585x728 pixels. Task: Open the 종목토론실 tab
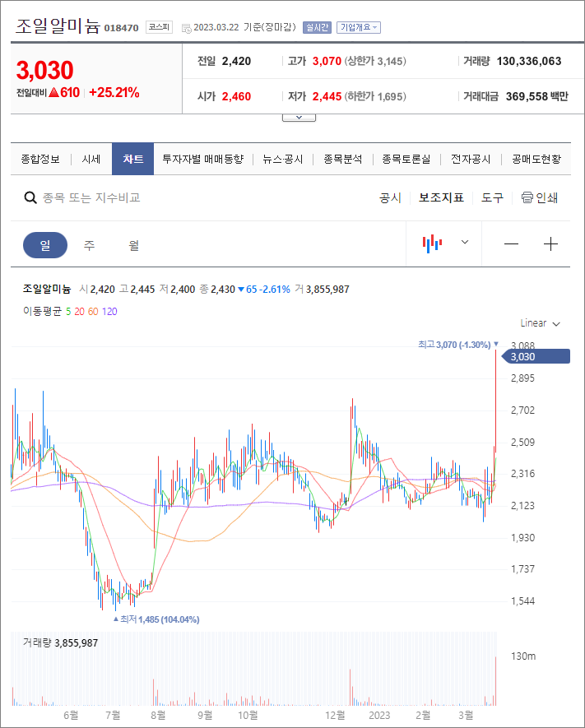tap(406, 160)
